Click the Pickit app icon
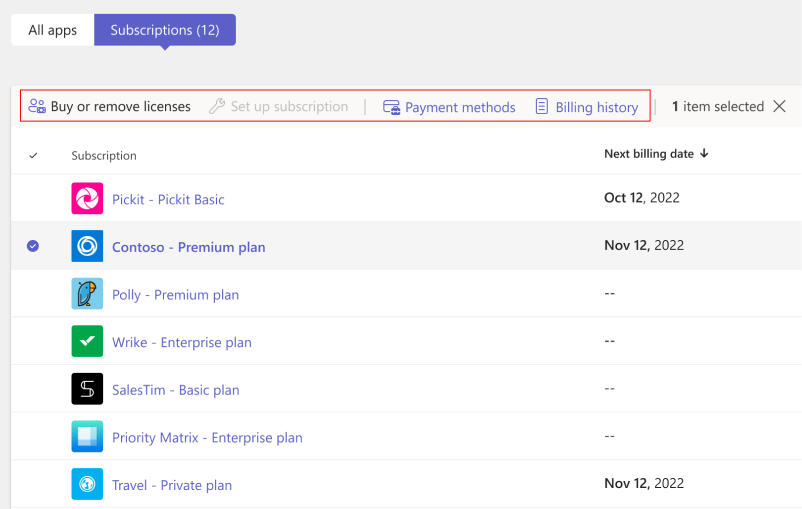The image size is (802, 509). pos(87,199)
